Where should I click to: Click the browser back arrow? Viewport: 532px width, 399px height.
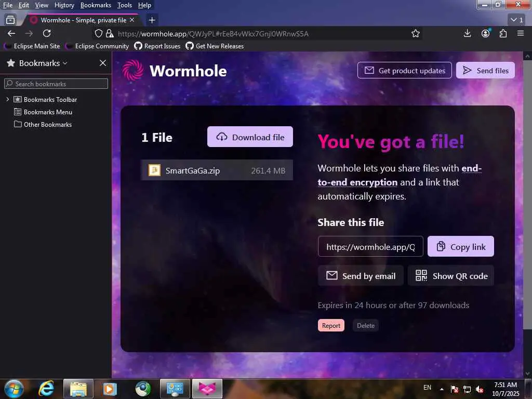tap(11, 33)
